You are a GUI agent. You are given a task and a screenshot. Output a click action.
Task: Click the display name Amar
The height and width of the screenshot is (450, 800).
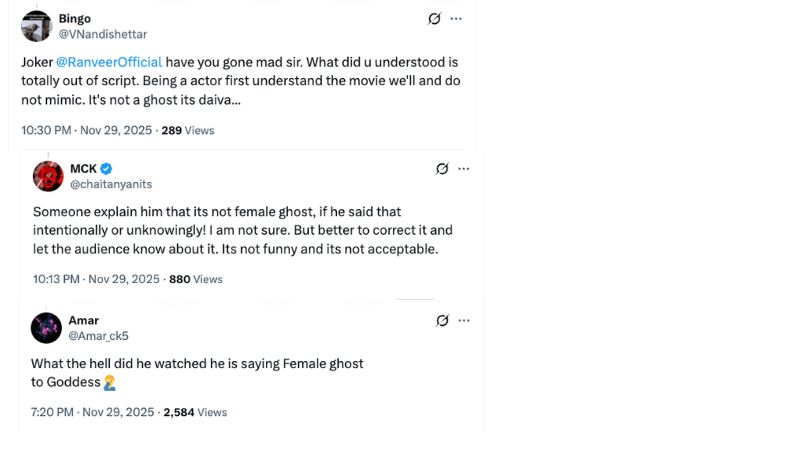click(x=84, y=320)
